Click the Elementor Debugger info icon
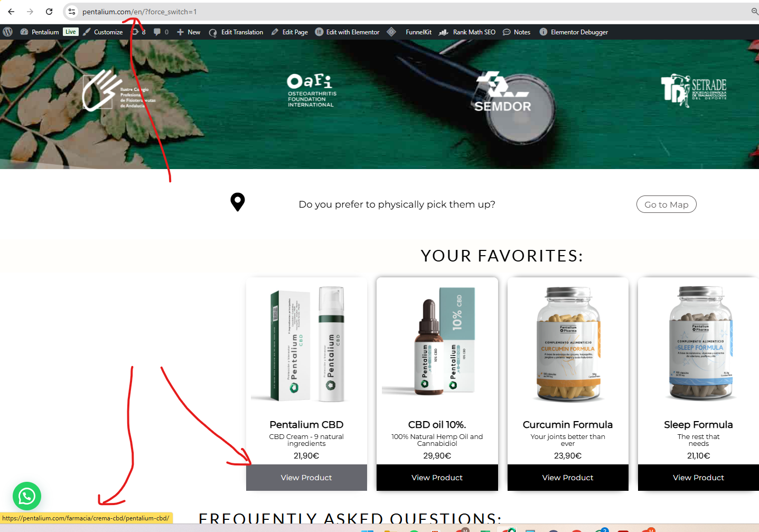Viewport: 759px width, 532px height. 543,32
